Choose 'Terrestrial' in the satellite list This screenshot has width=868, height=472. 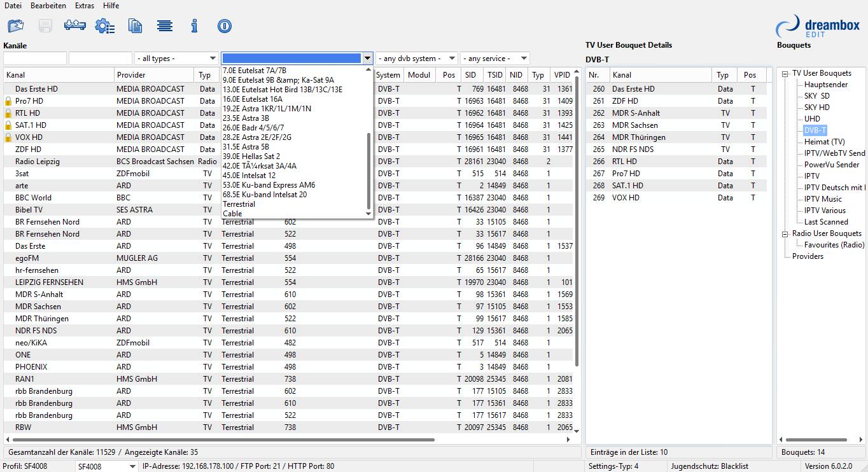(x=239, y=204)
